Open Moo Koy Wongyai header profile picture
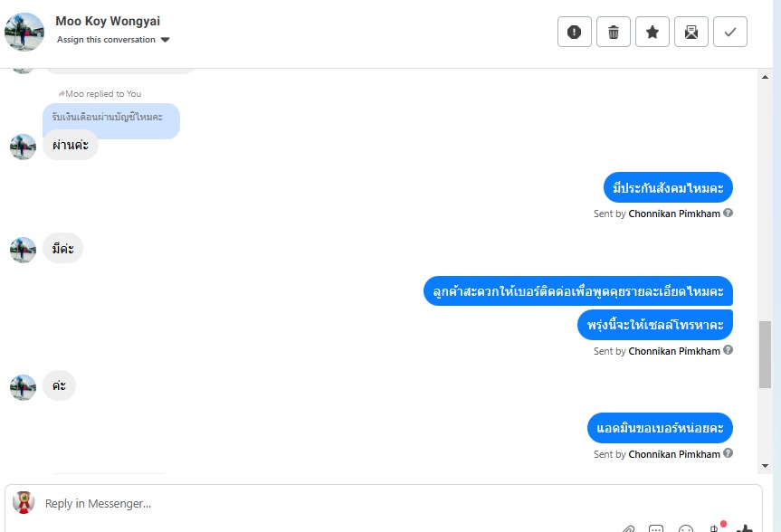 point(24,32)
